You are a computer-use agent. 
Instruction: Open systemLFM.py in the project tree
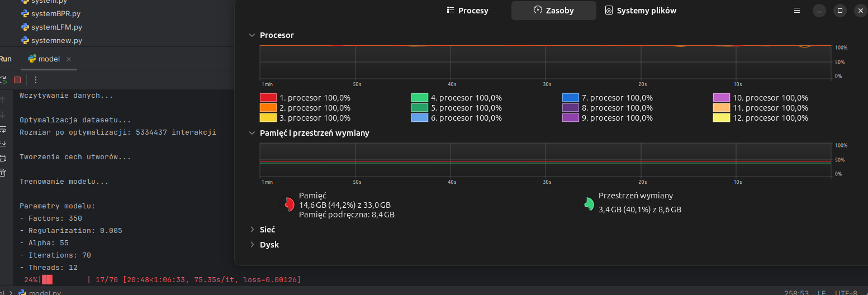[x=57, y=27]
